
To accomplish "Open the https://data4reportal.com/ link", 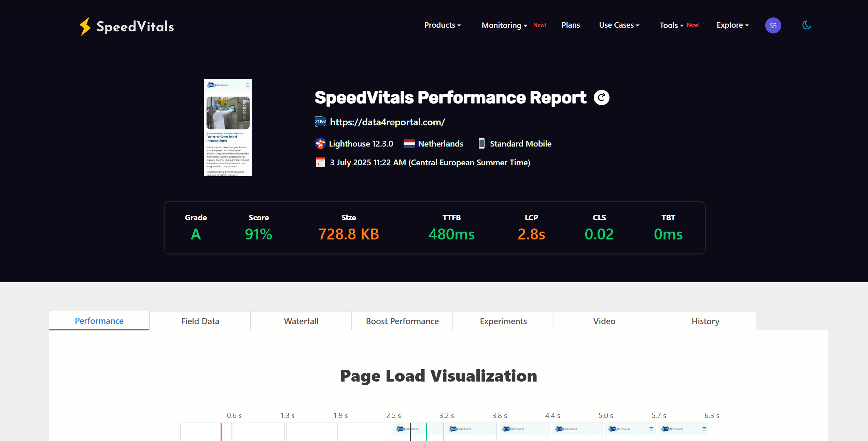I will coord(388,122).
